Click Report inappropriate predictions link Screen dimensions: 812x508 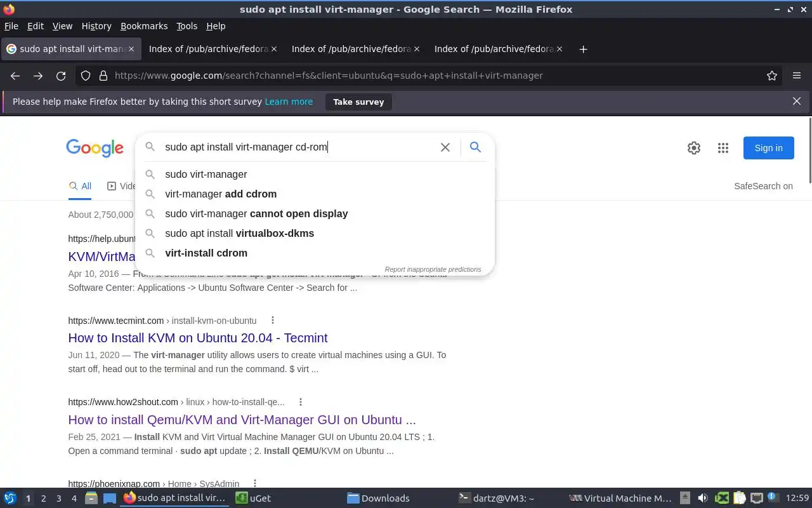(x=433, y=269)
